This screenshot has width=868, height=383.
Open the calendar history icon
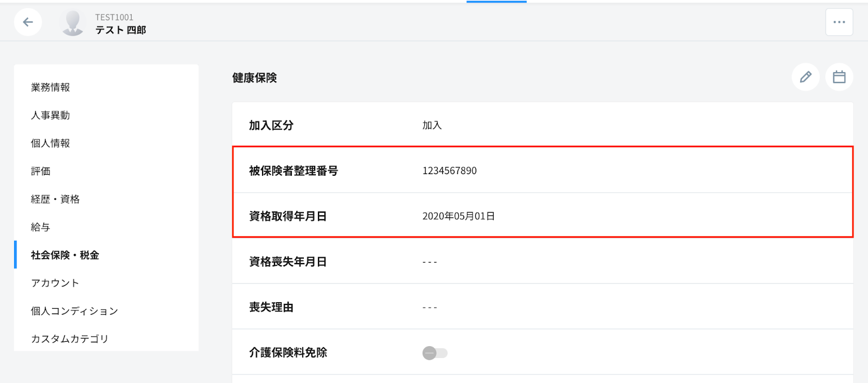click(839, 77)
